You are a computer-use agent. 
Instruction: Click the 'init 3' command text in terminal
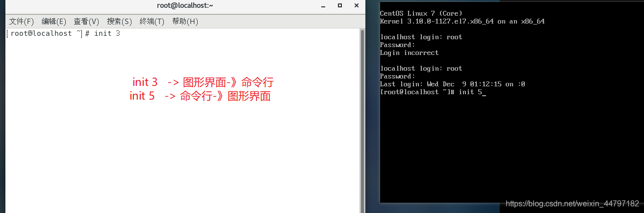click(107, 33)
